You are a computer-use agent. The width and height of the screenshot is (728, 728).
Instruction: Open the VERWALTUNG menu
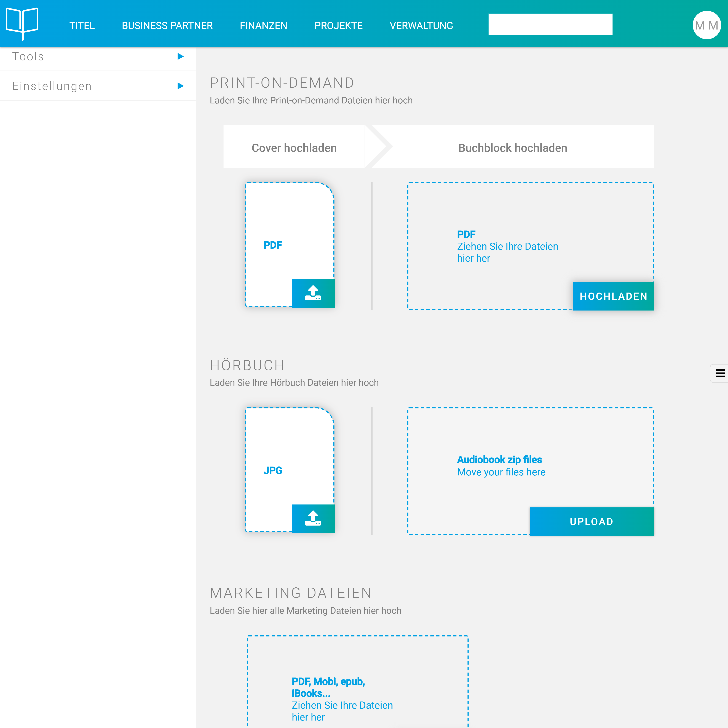click(x=421, y=26)
